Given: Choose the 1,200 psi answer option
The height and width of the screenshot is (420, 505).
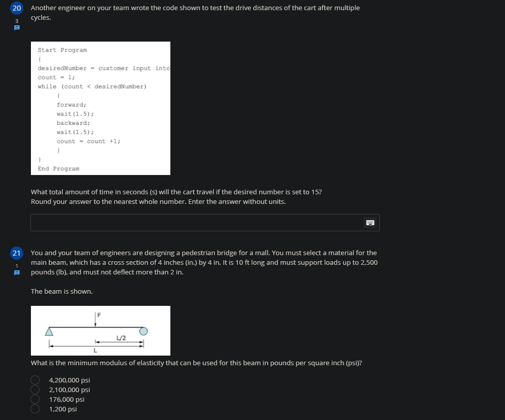Looking at the screenshot, I should point(34,409).
